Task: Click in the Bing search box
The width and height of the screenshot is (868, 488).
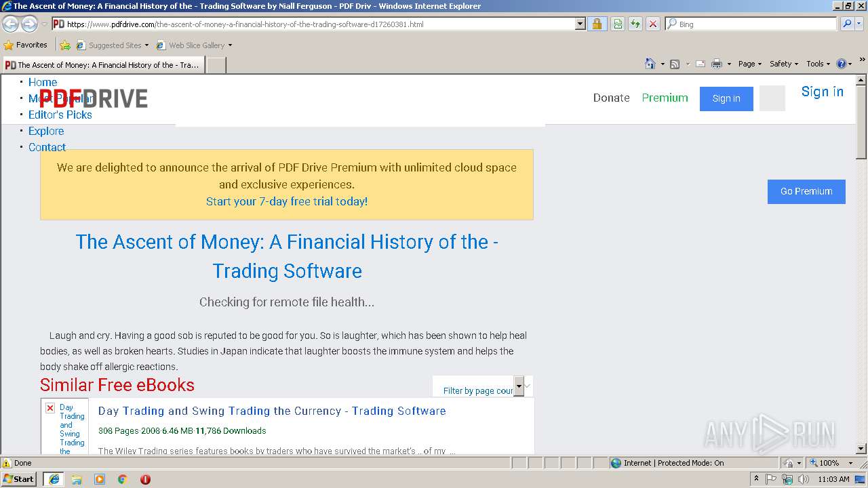Action: (x=751, y=24)
